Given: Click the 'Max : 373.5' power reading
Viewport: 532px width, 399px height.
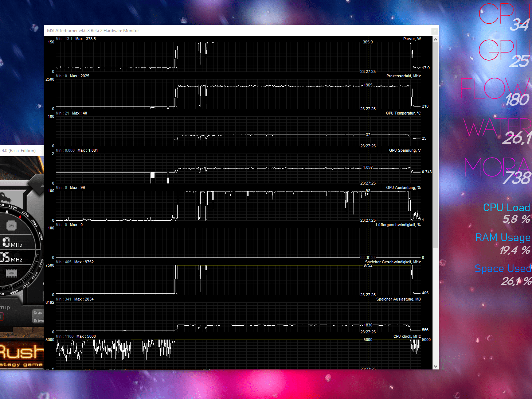Looking at the screenshot, I should pos(86,39).
